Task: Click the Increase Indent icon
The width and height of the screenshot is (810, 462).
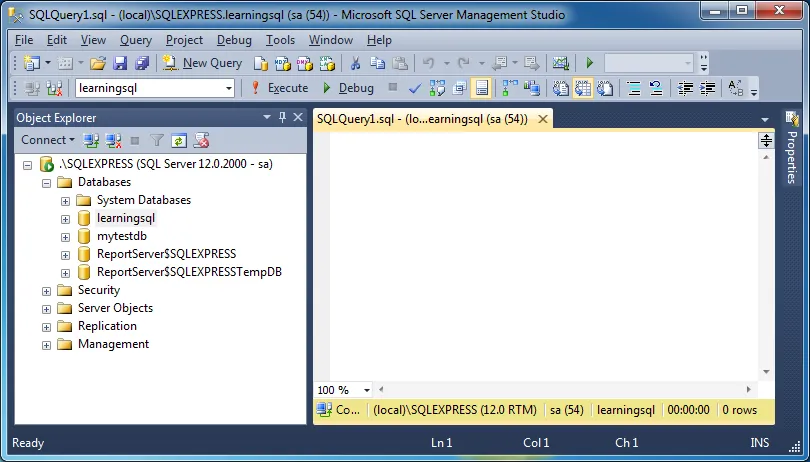Action: click(x=708, y=88)
